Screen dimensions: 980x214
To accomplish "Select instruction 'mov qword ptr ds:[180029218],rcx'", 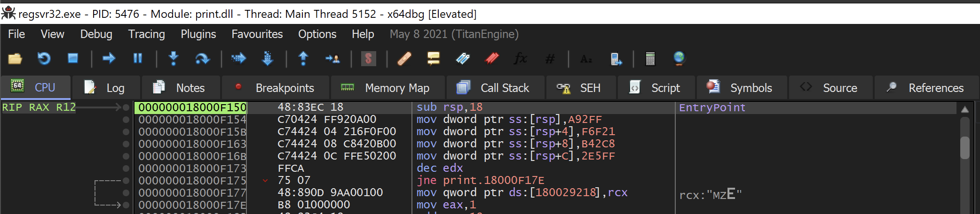I will point(522,193).
